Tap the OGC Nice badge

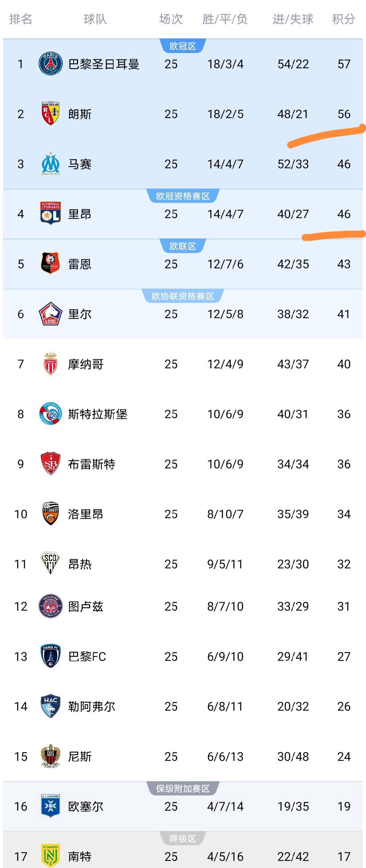(50, 756)
